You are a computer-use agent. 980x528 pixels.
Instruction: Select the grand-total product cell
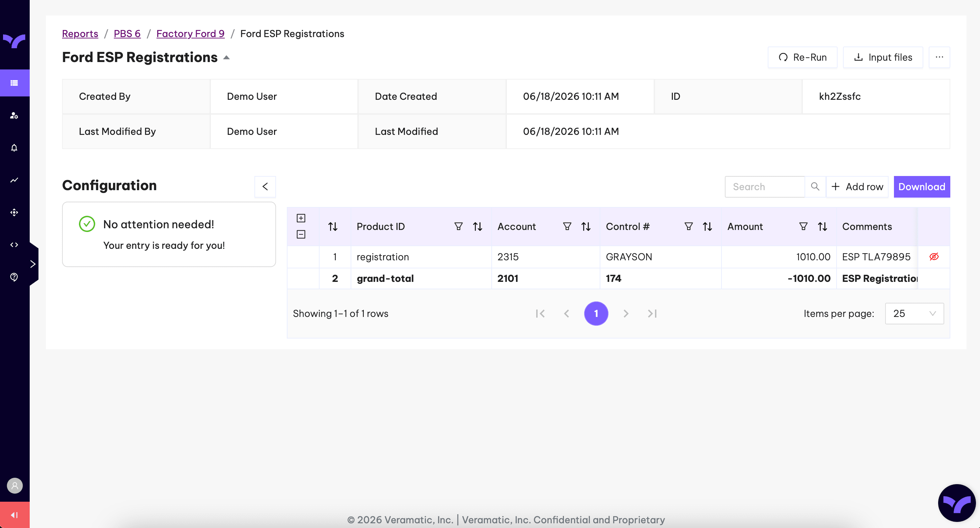tap(421, 278)
